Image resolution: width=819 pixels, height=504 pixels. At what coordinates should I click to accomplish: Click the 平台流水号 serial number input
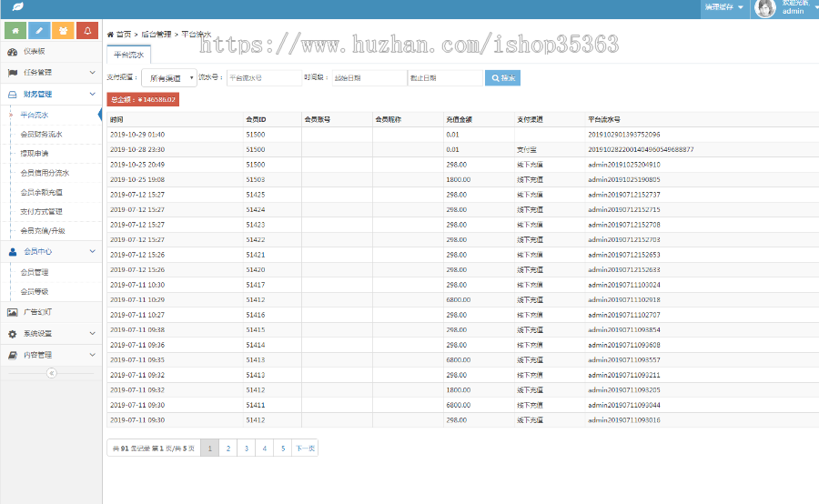tap(263, 78)
